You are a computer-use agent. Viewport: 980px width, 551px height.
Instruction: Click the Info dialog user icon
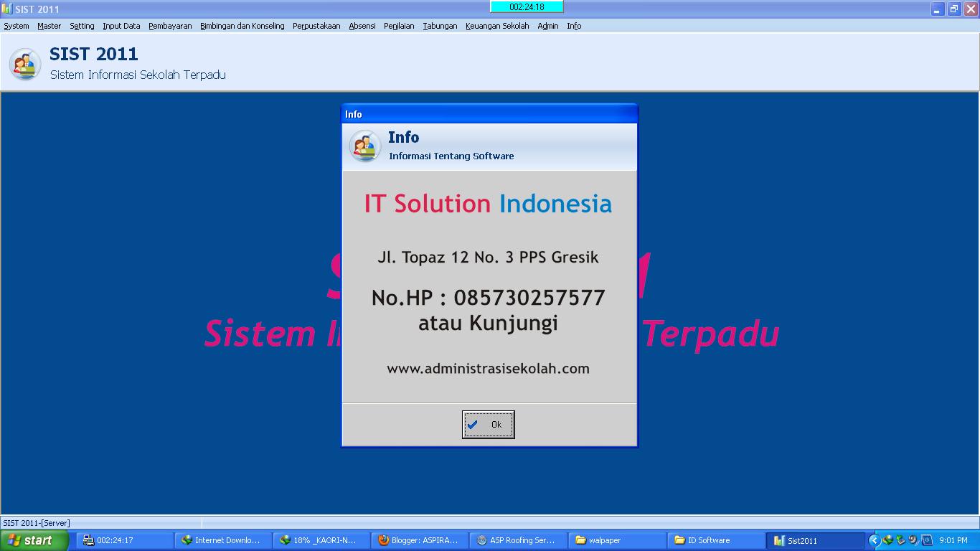click(x=365, y=146)
